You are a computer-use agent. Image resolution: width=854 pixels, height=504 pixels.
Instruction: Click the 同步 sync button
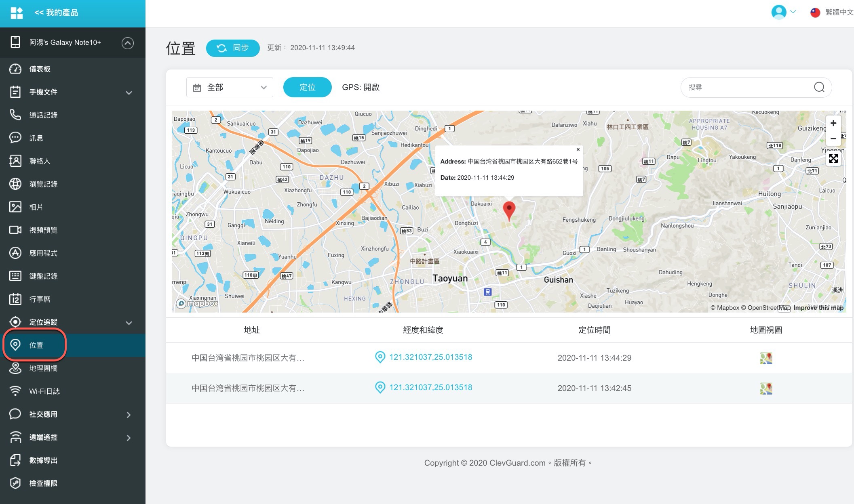(x=233, y=48)
